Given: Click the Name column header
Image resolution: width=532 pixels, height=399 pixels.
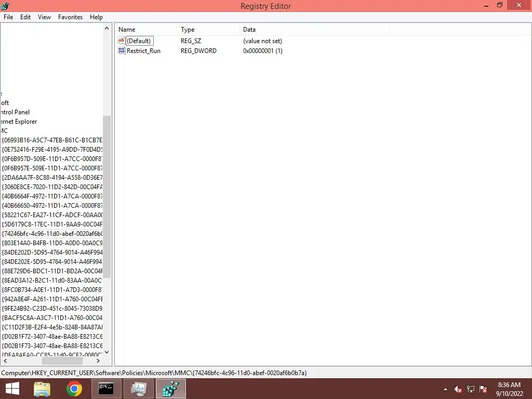Looking at the screenshot, I should pyautogui.click(x=147, y=30).
